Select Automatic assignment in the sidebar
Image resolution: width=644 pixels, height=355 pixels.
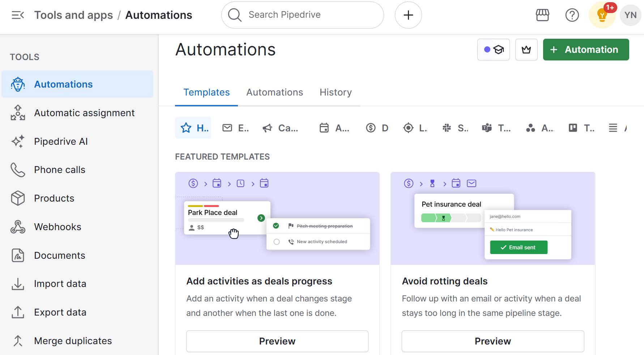pyautogui.click(x=77, y=113)
